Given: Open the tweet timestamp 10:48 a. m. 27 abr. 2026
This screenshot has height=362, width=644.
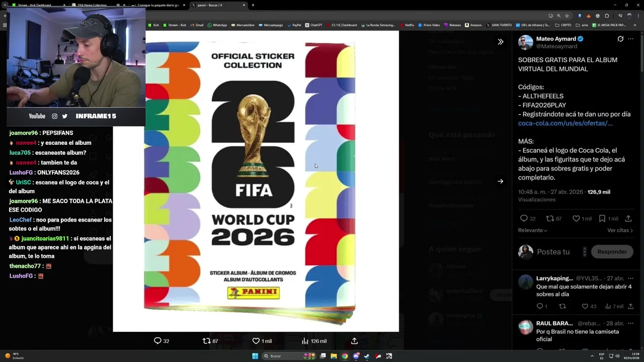Looking at the screenshot, I should 550,192.
